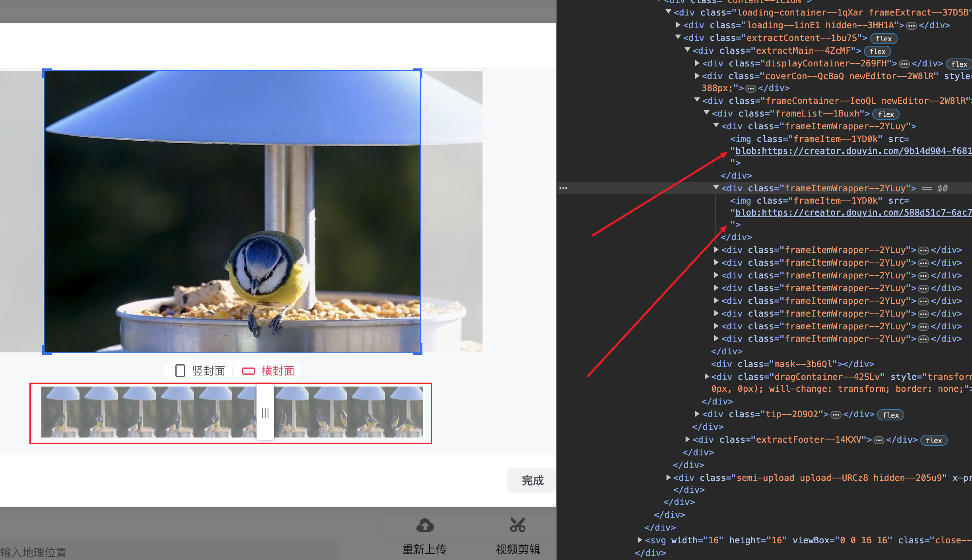The width and height of the screenshot is (972, 560).
Task: Expand the semi-upload upload--URCz8 div
Action: tap(669, 478)
